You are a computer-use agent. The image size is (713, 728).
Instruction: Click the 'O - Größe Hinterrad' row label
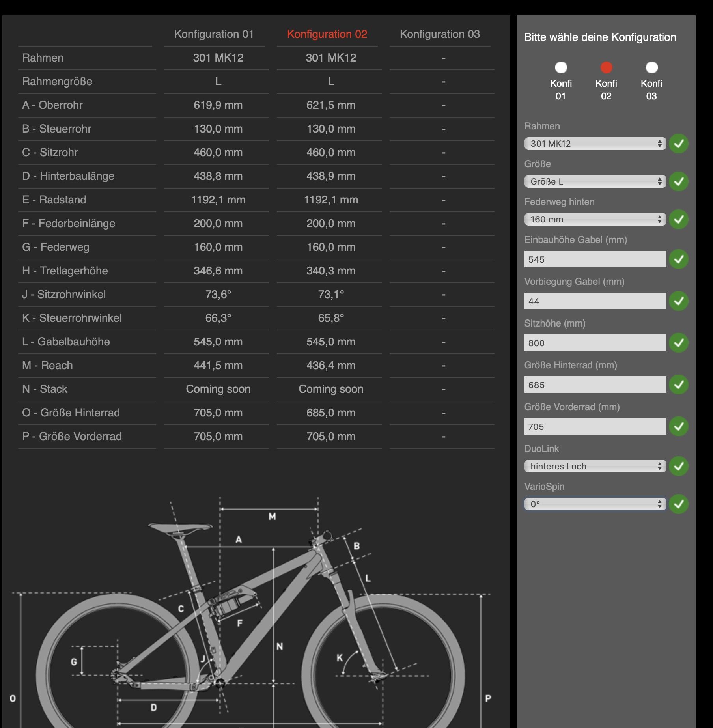pyautogui.click(x=71, y=413)
